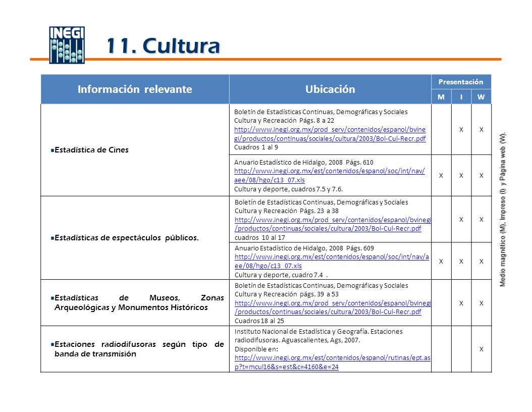Click the W column X in Cuadros 1 al 9 row
Screen dimensions: 532x412
(x=481, y=129)
